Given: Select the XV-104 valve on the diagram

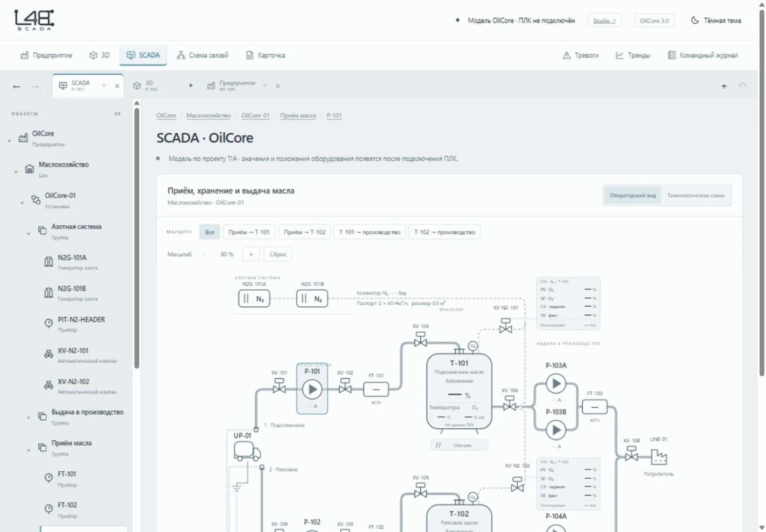Looking at the screenshot, I should (420, 340).
